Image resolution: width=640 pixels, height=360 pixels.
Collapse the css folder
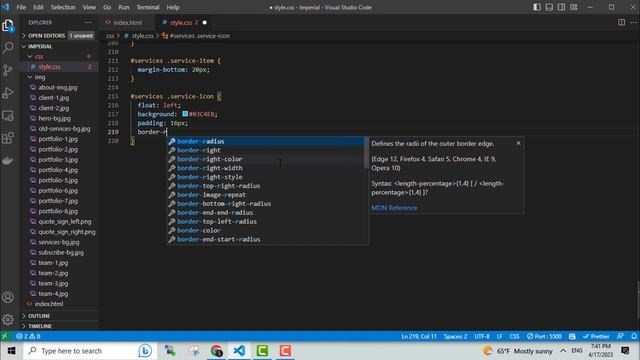(x=58, y=56)
